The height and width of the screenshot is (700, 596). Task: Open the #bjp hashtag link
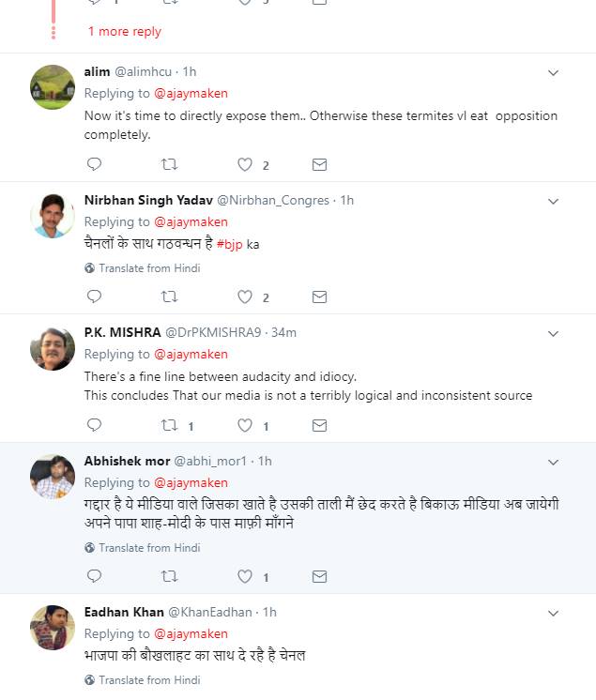[229, 244]
